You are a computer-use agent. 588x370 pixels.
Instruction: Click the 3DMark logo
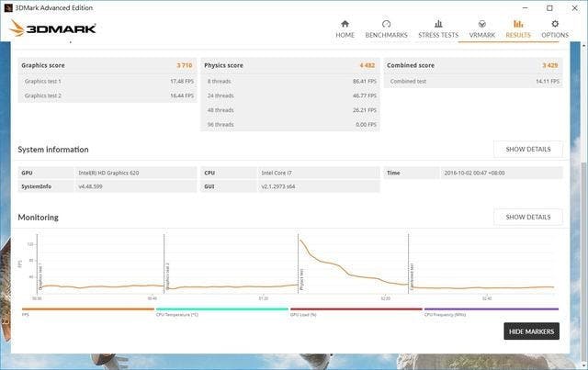click(x=44, y=28)
